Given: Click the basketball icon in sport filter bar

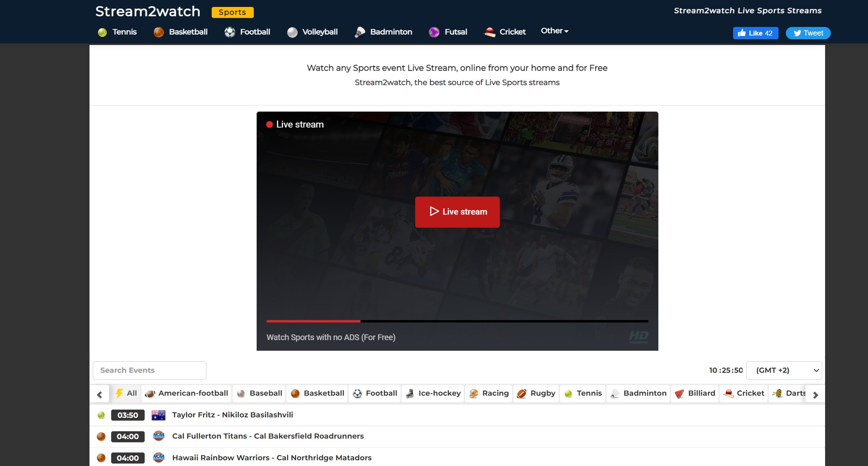Looking at the screenshot, I should 295,394.
